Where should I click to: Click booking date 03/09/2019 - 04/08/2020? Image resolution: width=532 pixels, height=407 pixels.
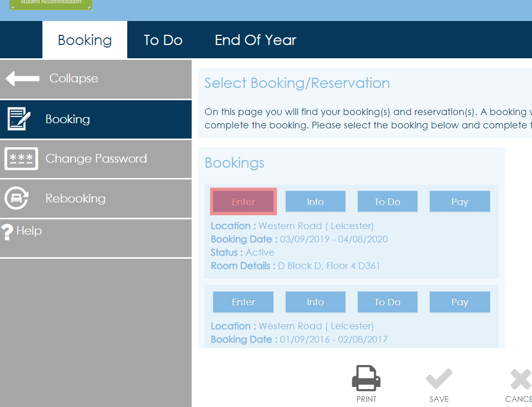point(334,239)
